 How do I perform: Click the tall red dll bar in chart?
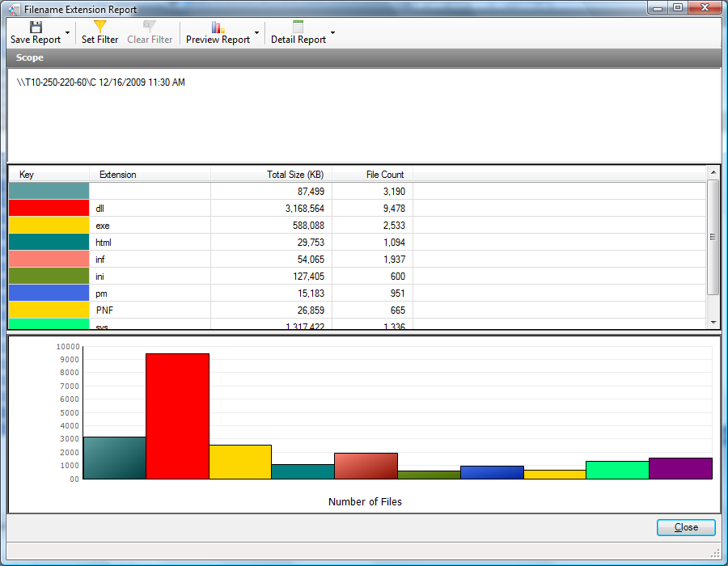(x=177, y=416)
